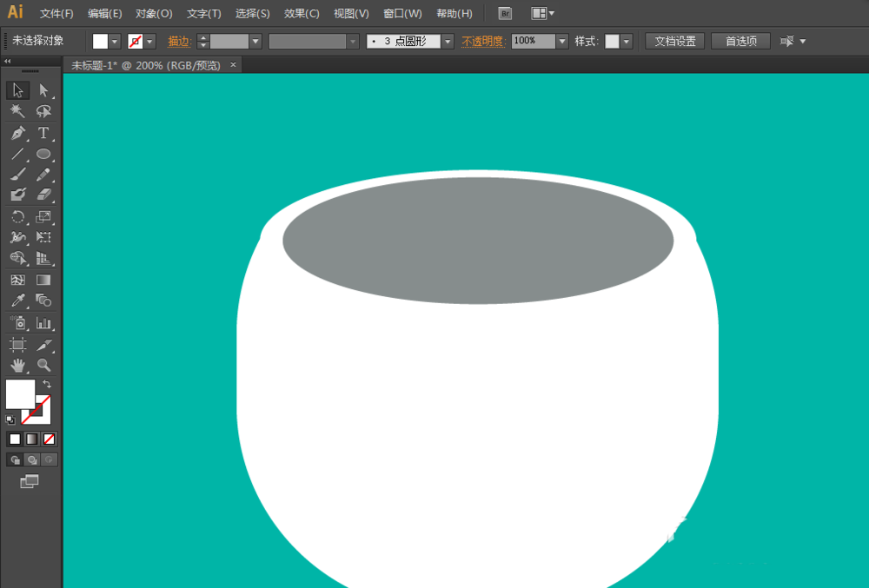Open the 文件(F) menu
The height and width of the screenshot is (588, 869).
click(56, 14)
